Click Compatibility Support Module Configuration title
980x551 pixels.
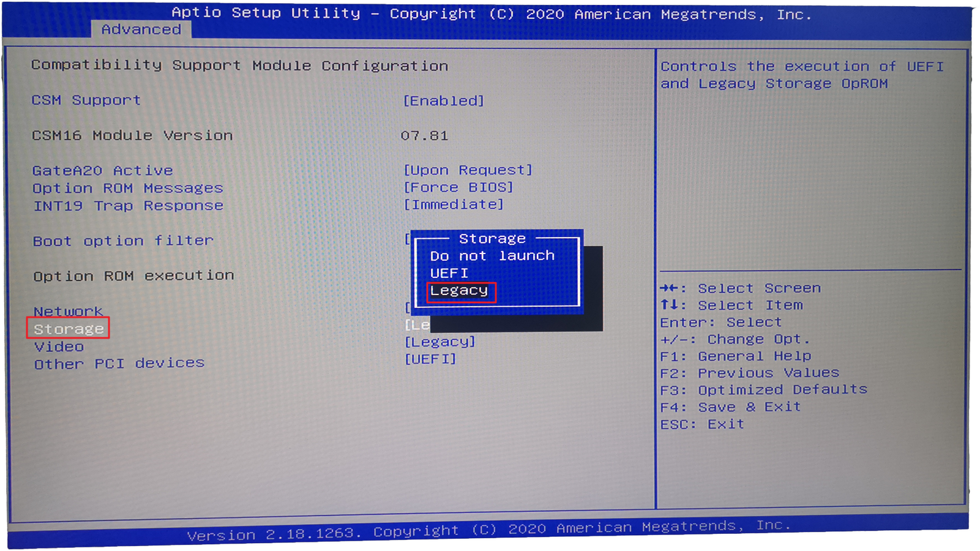point(240,66)
